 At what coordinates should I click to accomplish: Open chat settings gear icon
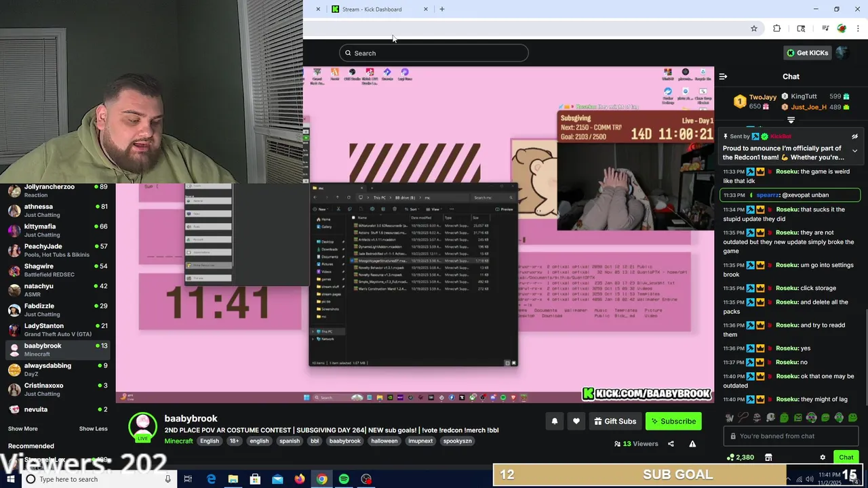(x=823, y=457)
